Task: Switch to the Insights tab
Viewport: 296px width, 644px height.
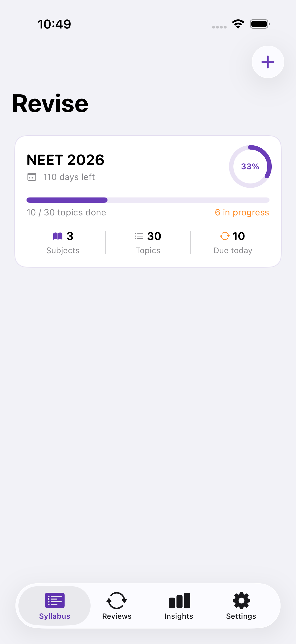Action: [x=179, y=605]
